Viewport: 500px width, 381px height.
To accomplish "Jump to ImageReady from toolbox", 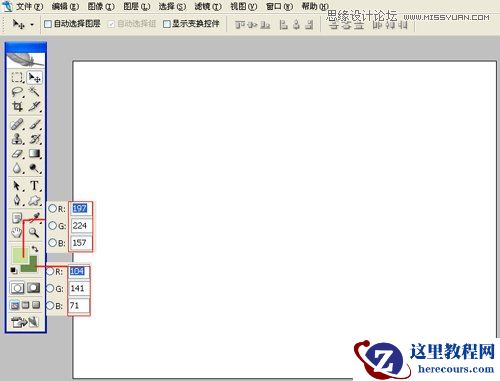I will click(x=25, y=322).
